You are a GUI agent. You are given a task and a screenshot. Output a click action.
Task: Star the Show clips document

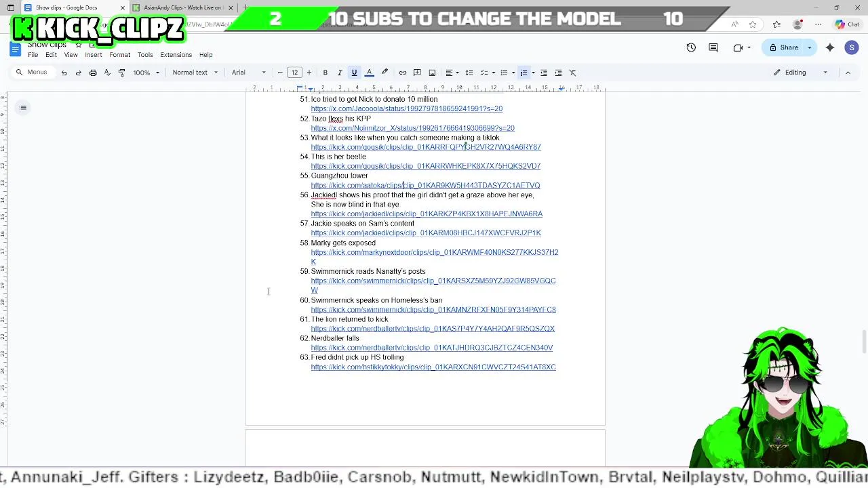point(79,45)
